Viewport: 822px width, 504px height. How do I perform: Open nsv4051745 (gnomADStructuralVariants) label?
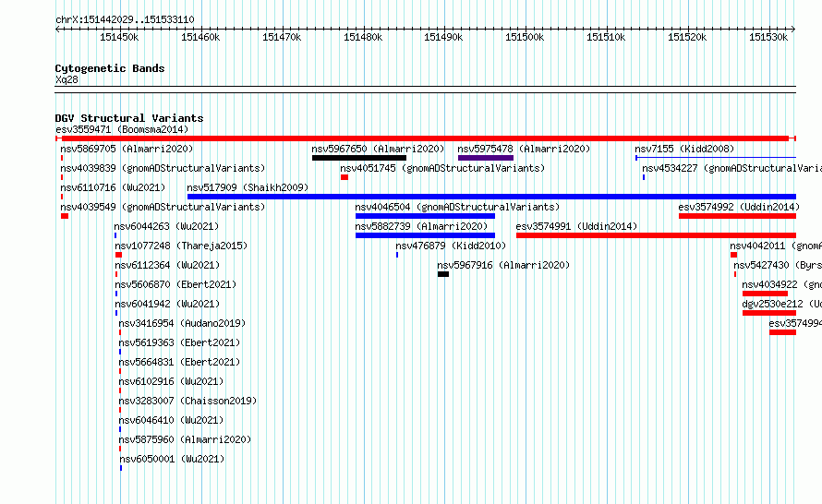442,168
